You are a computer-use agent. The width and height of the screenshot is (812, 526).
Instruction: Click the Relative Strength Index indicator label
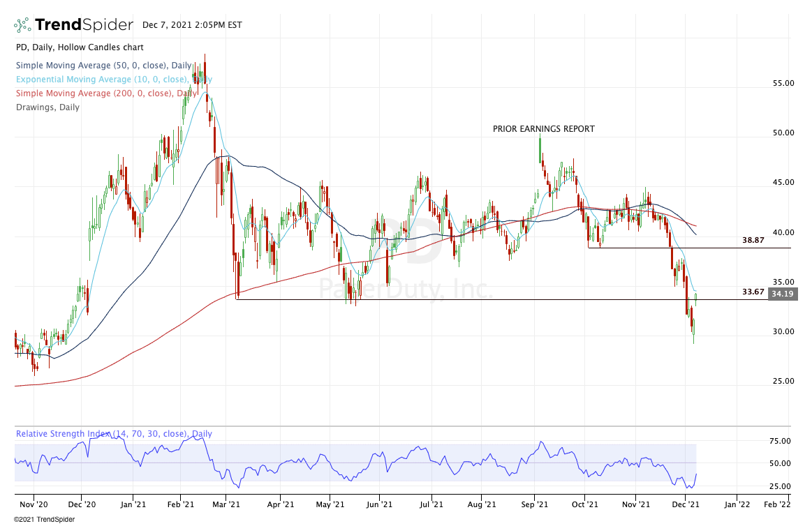[x=114, y=433]
